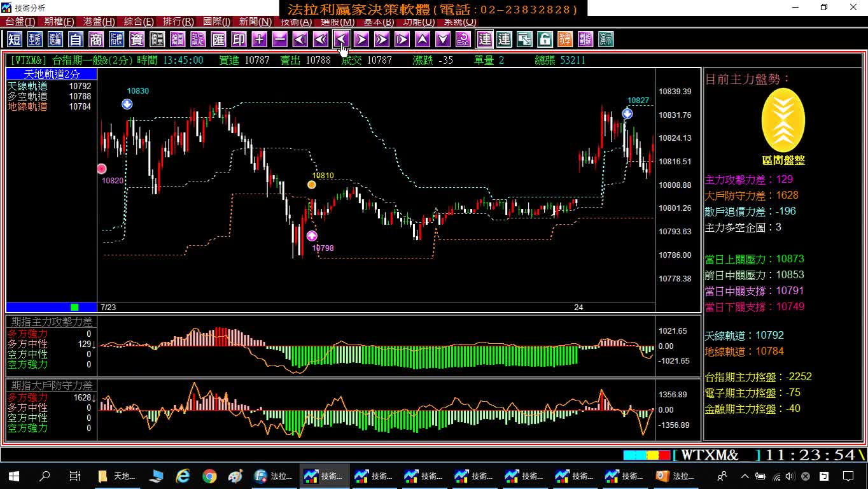Click the 主力攻擊力差: 129 text
Image resolution: width=868 pixels, height=489 pixels.
(749, 180)
